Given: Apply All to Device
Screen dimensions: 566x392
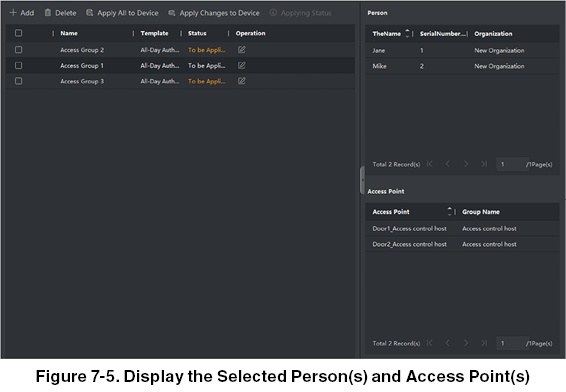Looking at the screenshot, I should (122, 13).
